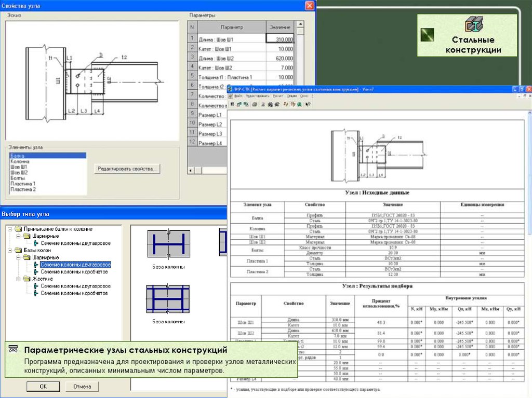The image size is (532, 398).
Task: Collapse the Жесткие folder node
Action: pos(19,279)
